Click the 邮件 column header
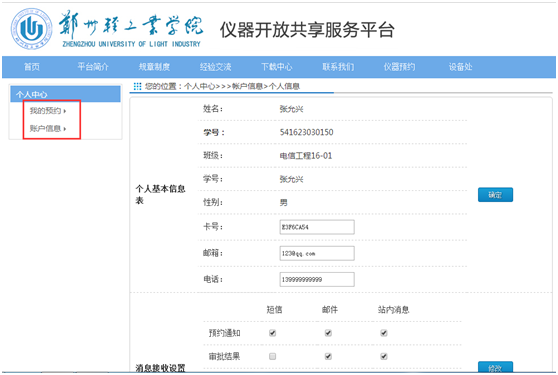558x375 pixels. [330, 310]
